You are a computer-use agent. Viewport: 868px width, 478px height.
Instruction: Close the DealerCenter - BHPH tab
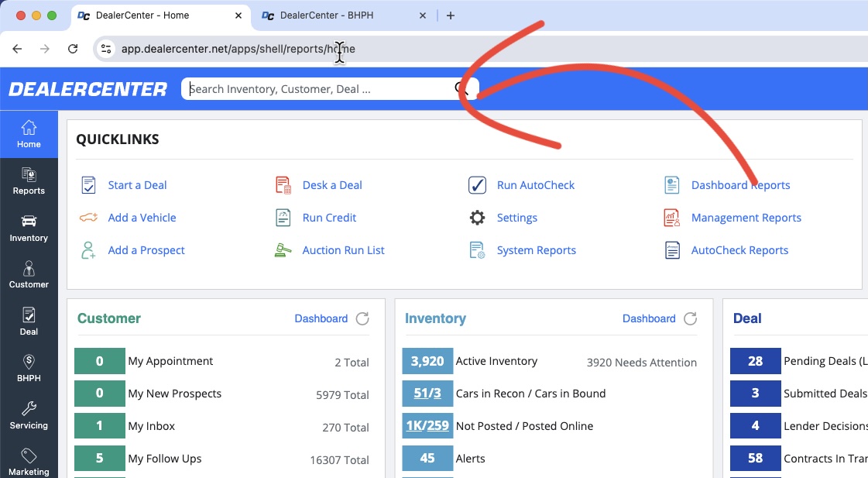(422, 15)
